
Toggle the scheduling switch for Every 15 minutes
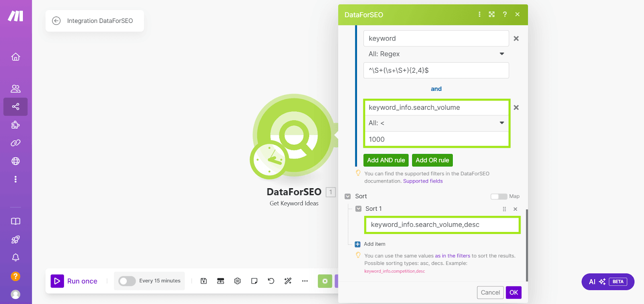[127, 281]
